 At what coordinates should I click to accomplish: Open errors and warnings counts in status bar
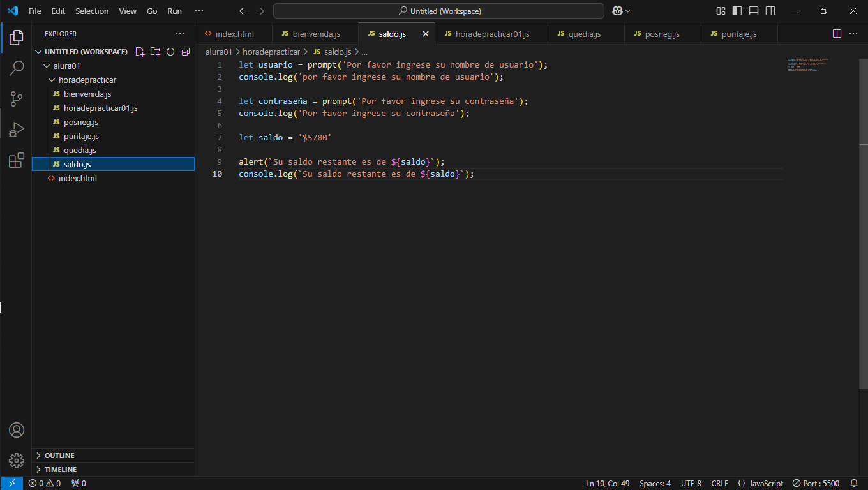[45, 483]
